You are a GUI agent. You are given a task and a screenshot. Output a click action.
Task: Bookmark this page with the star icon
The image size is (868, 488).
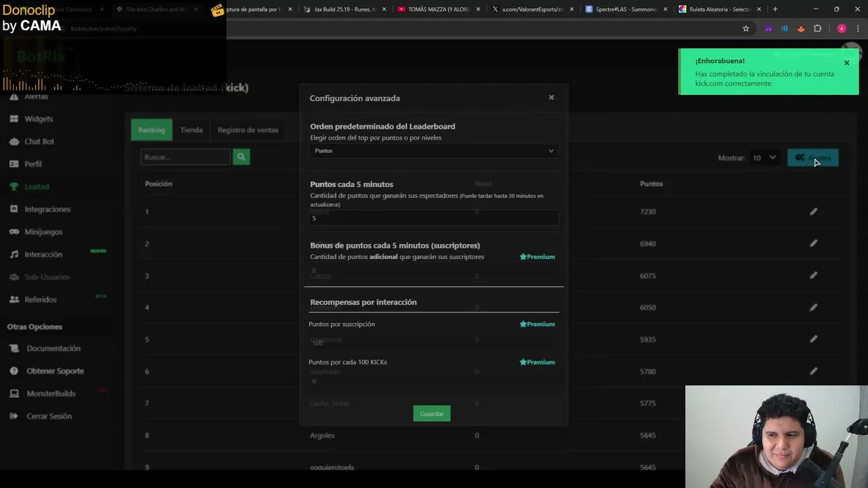click(x=746, y=28)
